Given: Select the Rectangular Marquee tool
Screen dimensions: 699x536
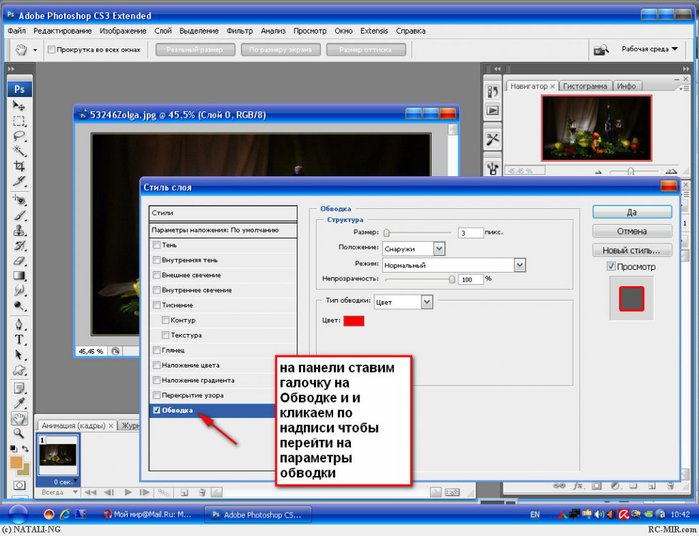Looking at the screenshot, I should (x=19, y=121).
